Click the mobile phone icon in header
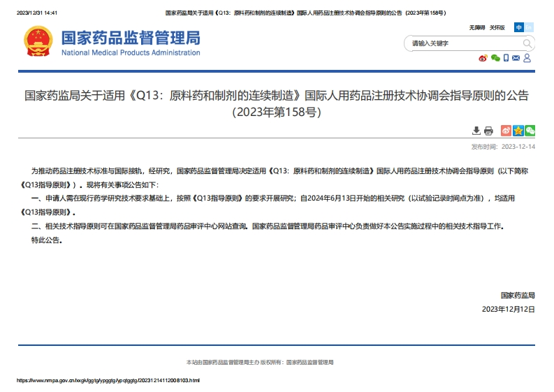Screen dimensions: 554x392 [506, 58]
